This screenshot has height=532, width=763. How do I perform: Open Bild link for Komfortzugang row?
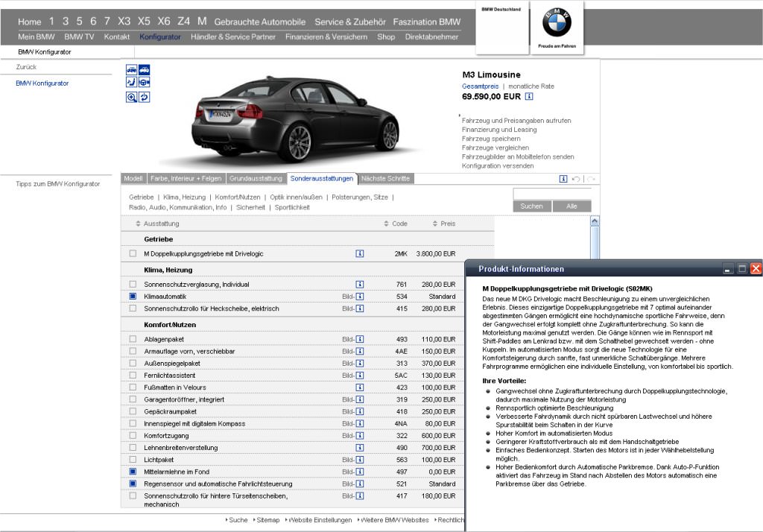[347, 436]
